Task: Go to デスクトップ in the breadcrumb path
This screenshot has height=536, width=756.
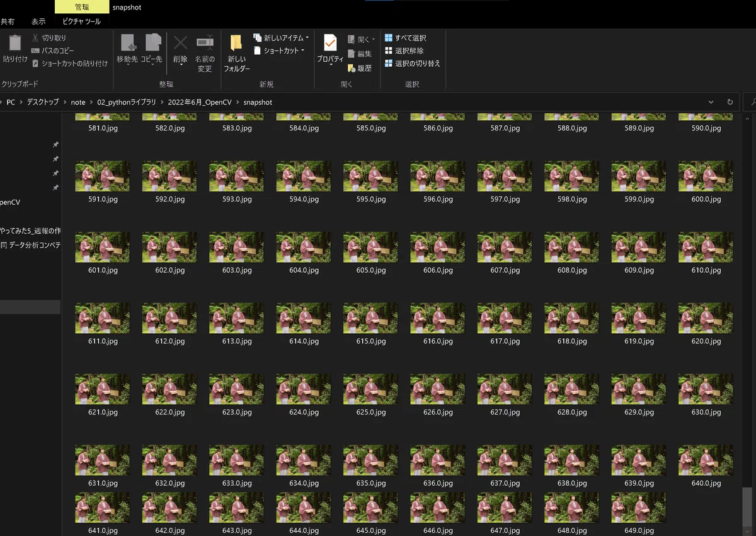Action: click(43, 102)
